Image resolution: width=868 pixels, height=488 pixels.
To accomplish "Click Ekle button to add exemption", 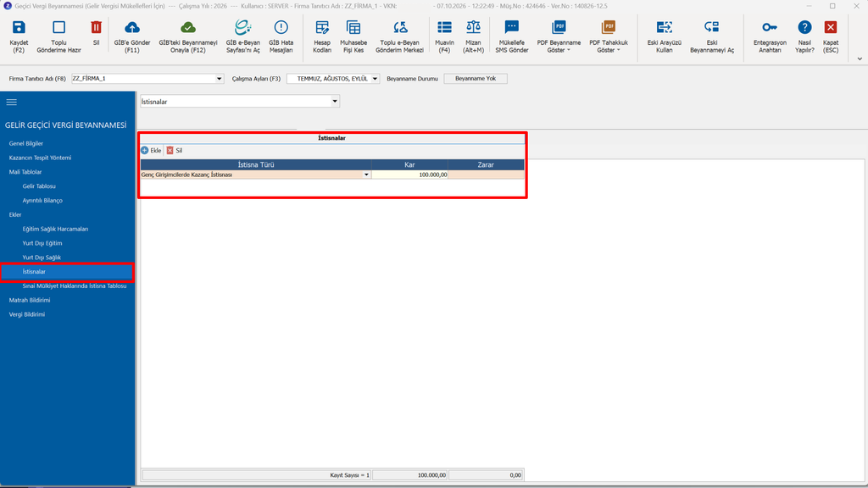I will (x=151, y=151).
